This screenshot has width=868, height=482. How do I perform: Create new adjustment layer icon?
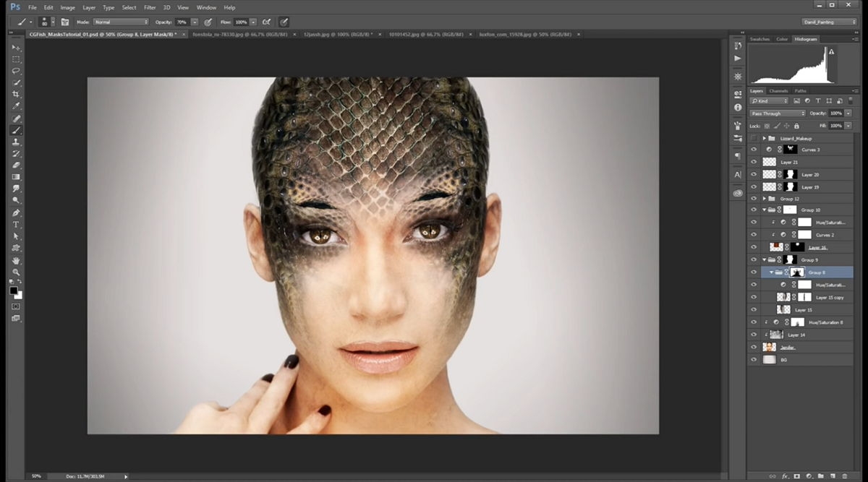pos(809,476)
